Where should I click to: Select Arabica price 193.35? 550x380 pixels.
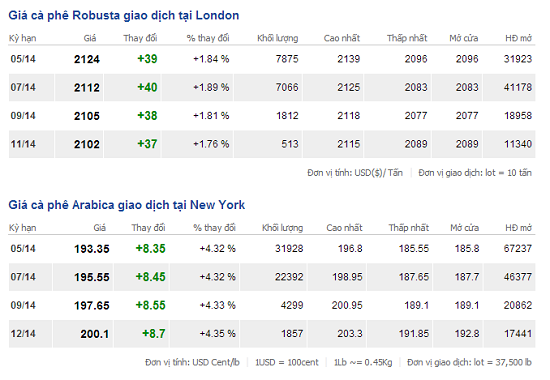[x=92, y=249]
